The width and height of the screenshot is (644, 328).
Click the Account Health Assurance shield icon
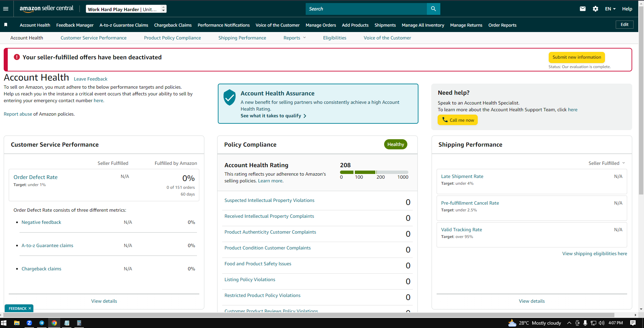coord(230,97)
